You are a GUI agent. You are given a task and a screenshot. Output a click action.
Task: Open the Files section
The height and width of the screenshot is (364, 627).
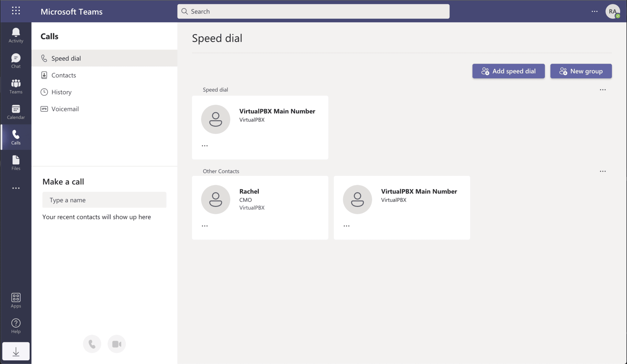(16, 162)
